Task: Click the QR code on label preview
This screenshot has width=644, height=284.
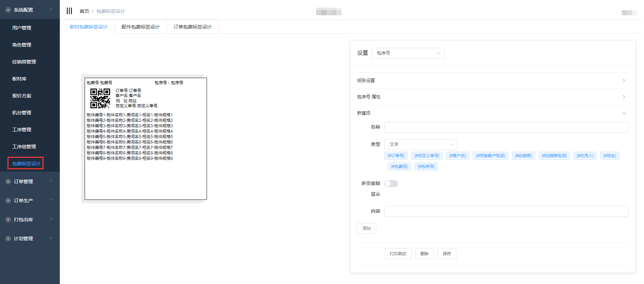Action: (100, 98)
